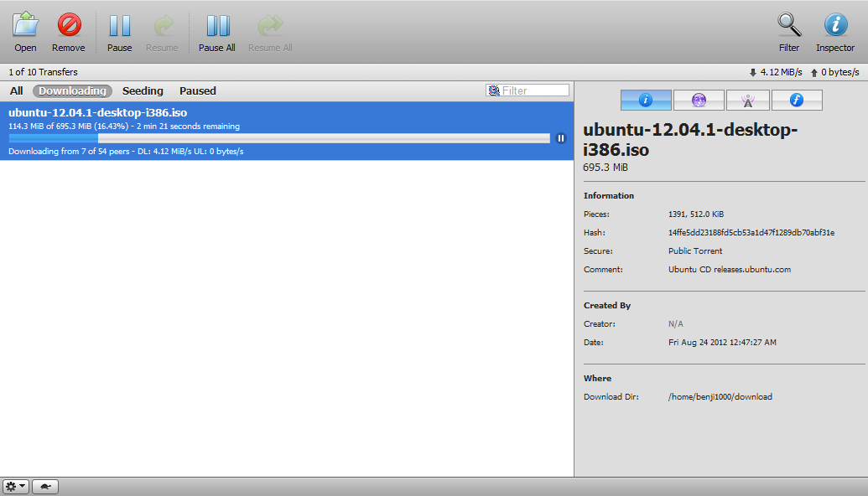Focus the Filter search field

click(x=528, y=90)
